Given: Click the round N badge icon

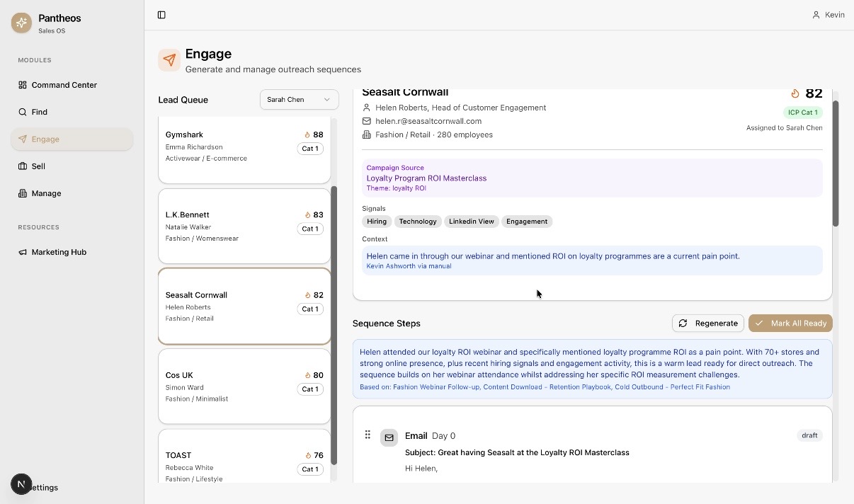Looking at the screenshot, I should [x=21, y=484].
